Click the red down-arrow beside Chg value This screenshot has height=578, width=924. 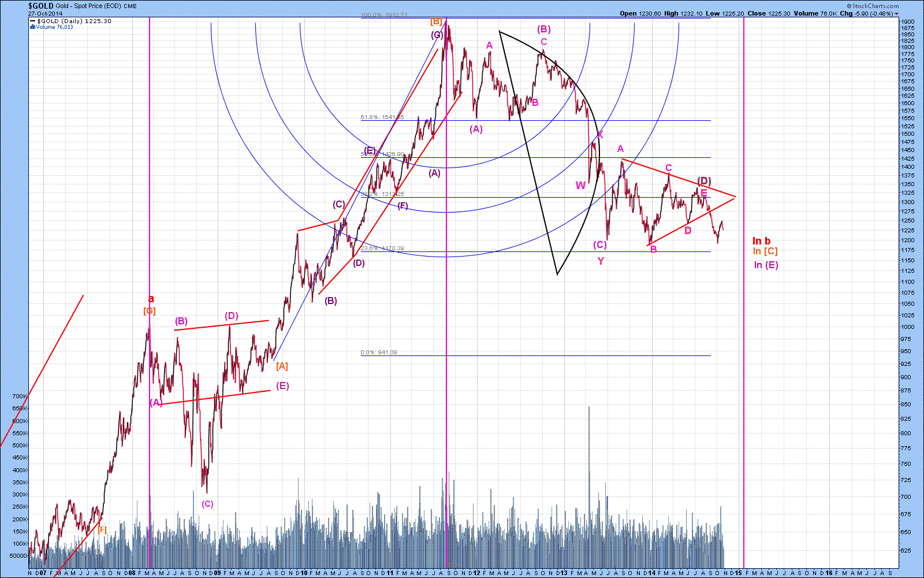[x=897, y=13]
